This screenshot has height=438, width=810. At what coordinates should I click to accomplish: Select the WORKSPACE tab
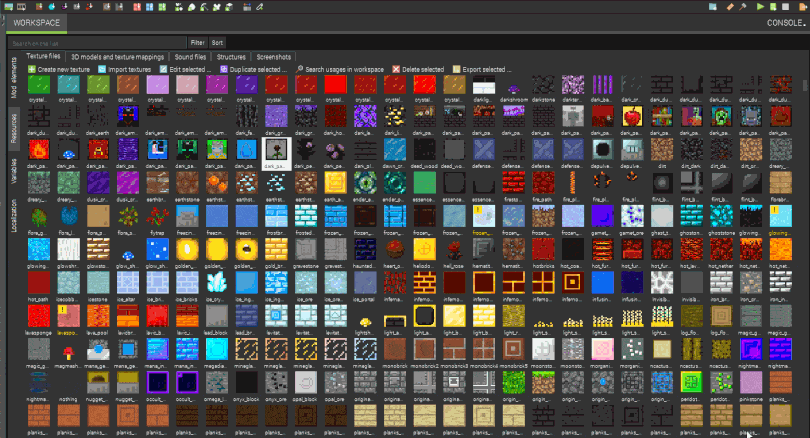point(36,23)
